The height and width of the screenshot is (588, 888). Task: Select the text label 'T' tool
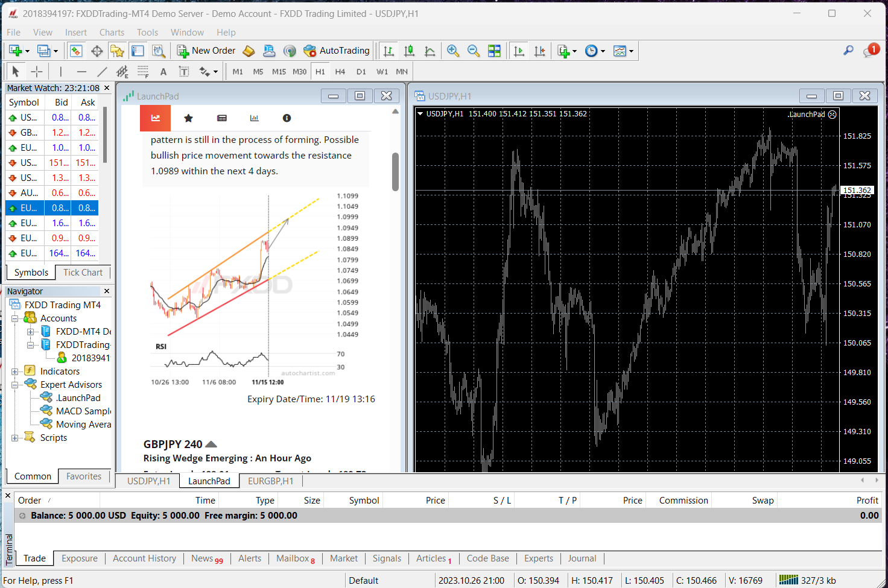tap(184, 72)
